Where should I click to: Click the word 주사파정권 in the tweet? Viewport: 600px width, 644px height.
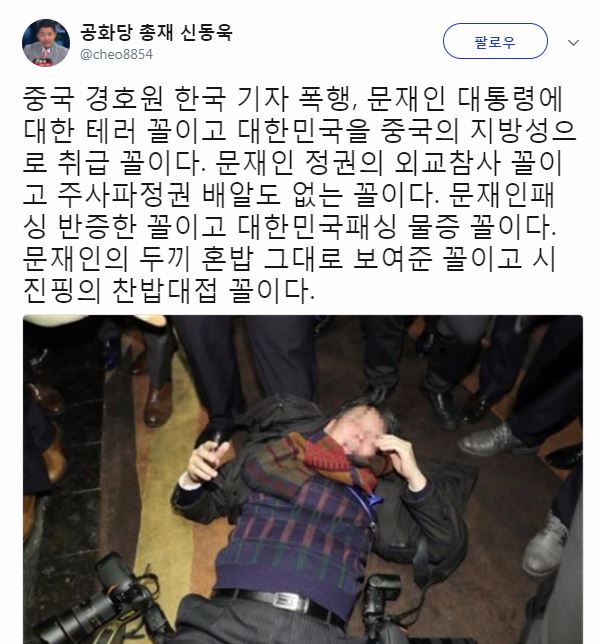pos(124,195)
